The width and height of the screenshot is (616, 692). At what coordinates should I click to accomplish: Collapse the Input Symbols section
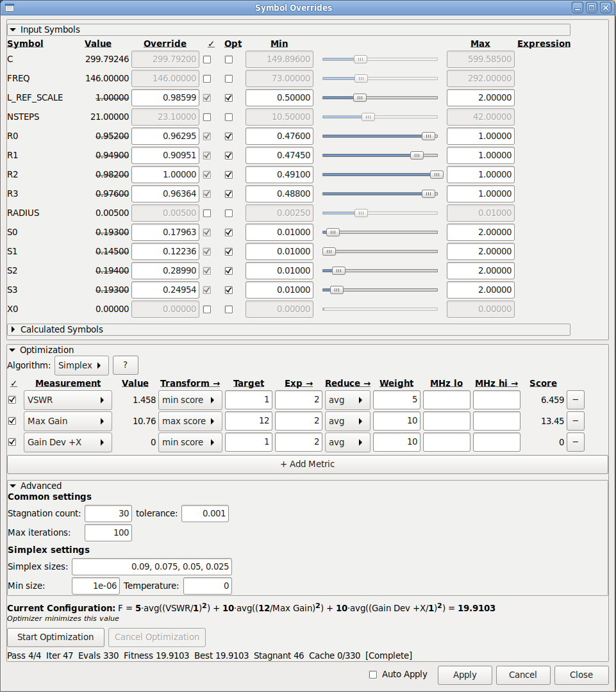point(14,29)
